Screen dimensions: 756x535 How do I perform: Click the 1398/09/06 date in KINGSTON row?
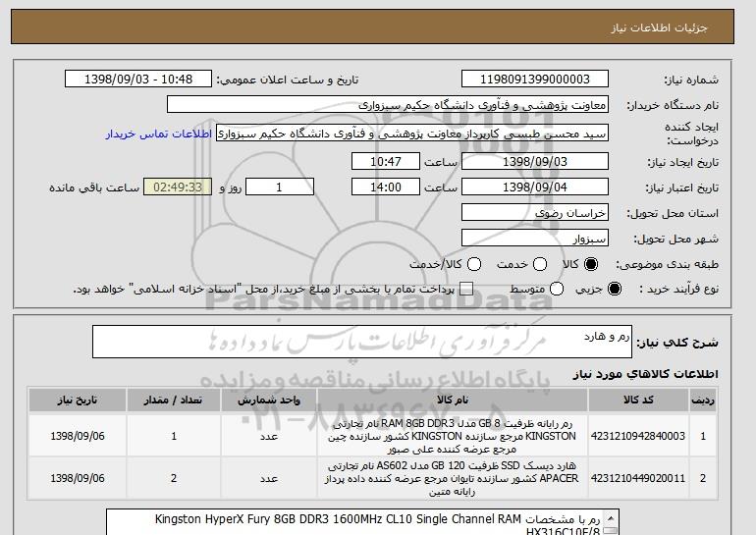[78, 436]
